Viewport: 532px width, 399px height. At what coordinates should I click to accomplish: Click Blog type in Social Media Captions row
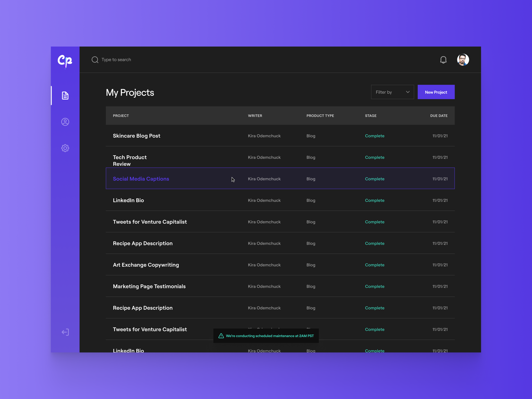311,179
